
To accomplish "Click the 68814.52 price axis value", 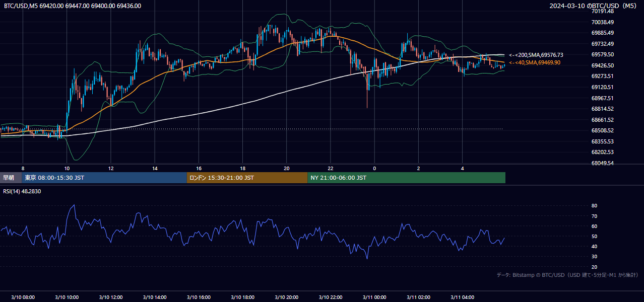I will coord(603,109).
